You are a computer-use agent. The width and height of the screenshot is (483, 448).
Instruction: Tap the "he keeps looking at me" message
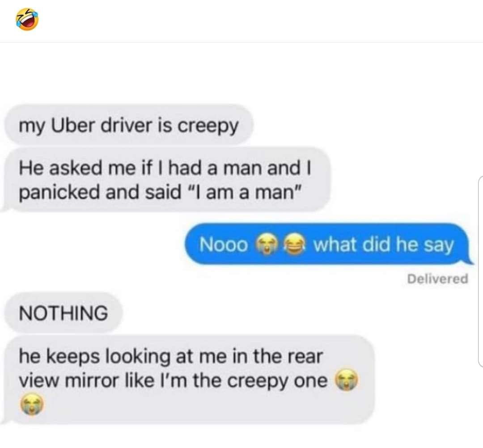tap(187, 380)
